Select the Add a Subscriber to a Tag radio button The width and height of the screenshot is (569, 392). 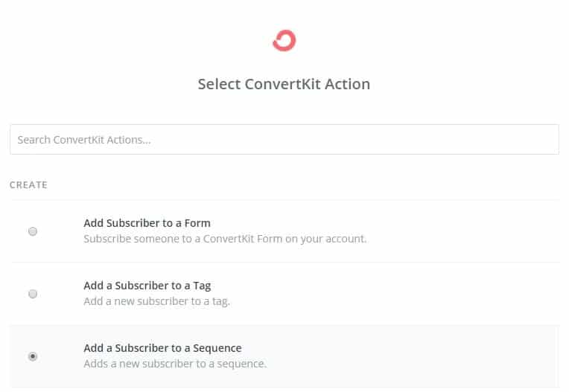[x=33, y=294]
